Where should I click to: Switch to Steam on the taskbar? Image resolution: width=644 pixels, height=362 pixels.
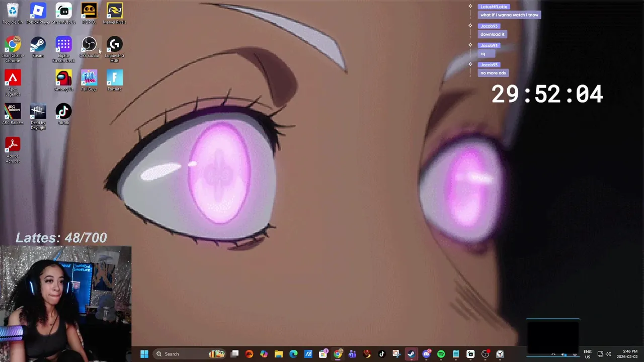(411, 354)
